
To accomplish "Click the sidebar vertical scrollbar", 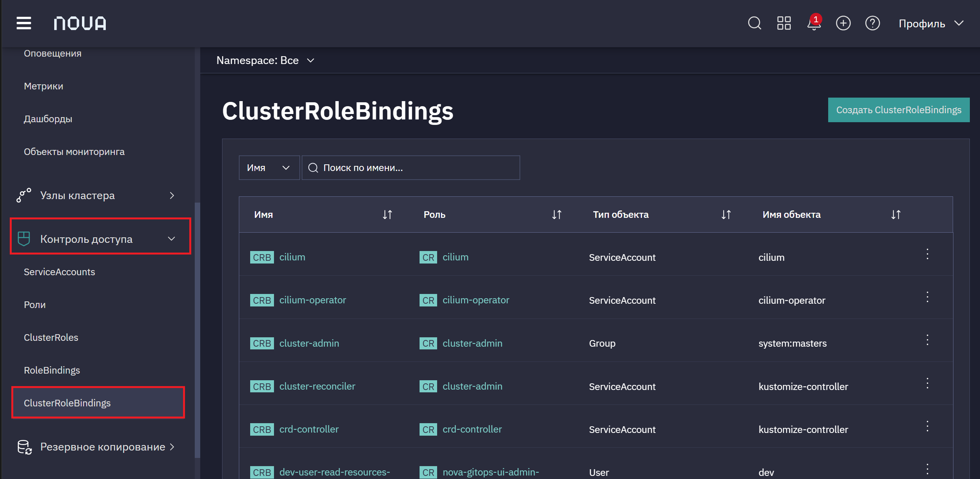I will pyautogui.click(x=197, y=330).
